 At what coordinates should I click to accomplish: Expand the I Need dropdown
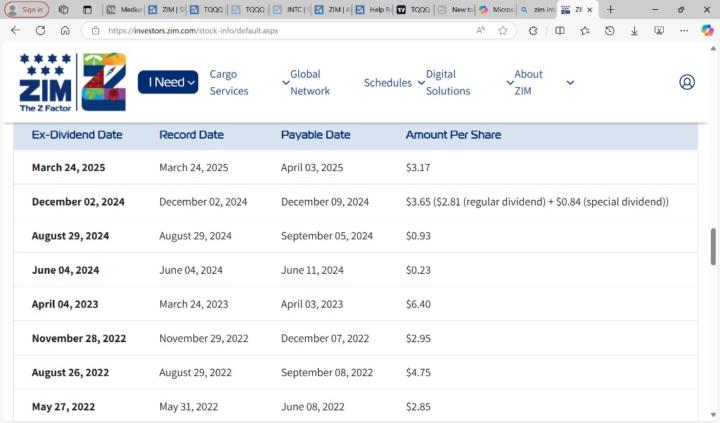pyautogui.click(x=168, y=82)
